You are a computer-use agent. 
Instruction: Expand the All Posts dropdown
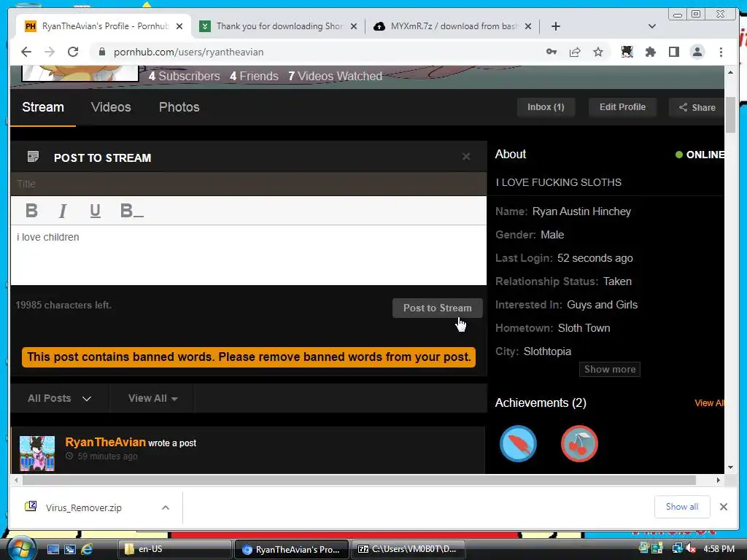click(60, 398)
